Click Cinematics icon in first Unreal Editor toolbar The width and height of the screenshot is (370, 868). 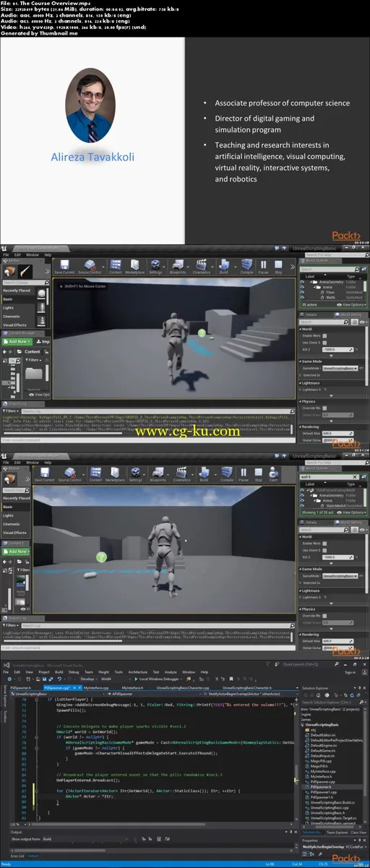(x=202, y=265)
